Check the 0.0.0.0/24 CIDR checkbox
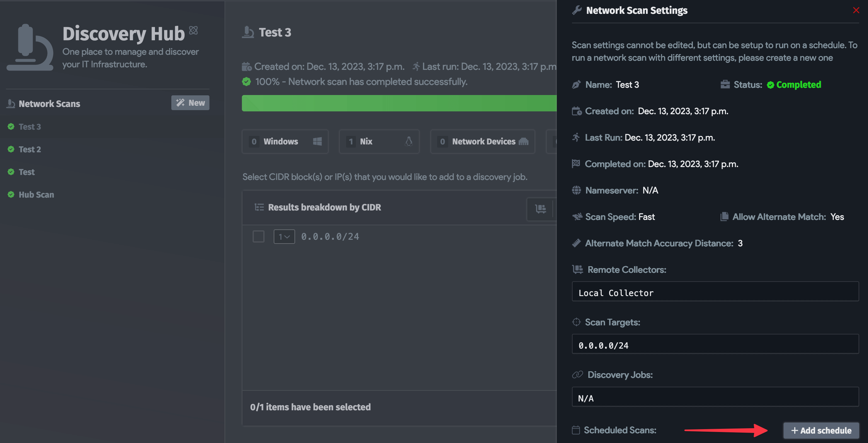 coord(259,236)
